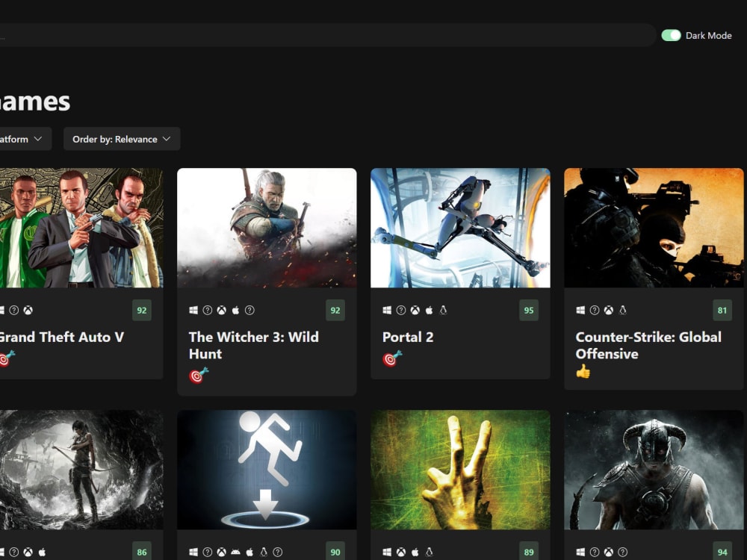Click the Apple icon on Portal 2 card

430,311
